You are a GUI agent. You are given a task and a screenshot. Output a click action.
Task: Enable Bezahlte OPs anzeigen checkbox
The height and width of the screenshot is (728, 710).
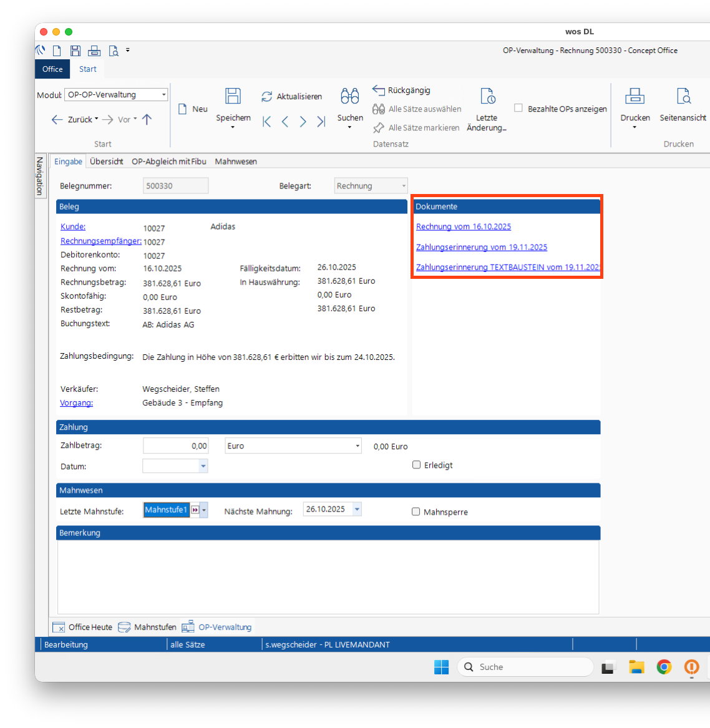(518, 108)
